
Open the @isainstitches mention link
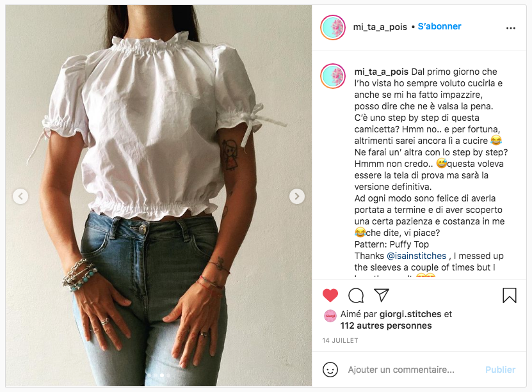point(416,256)
